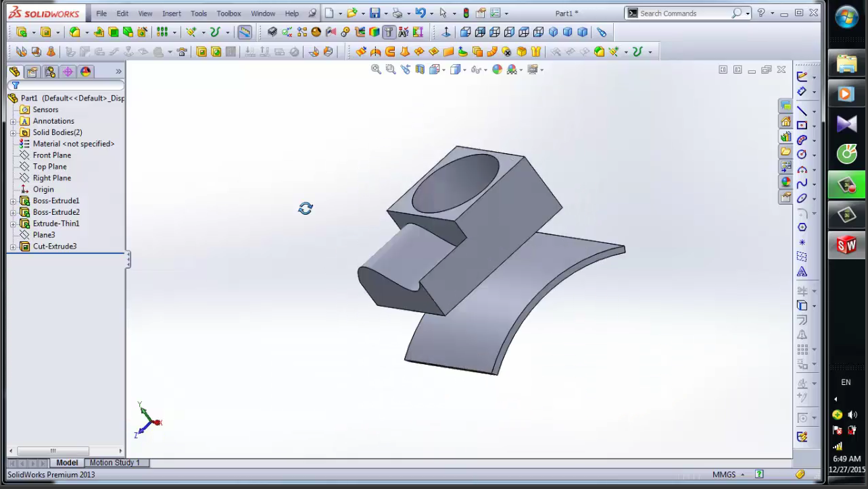Open the Section View tool

[420, 69]
